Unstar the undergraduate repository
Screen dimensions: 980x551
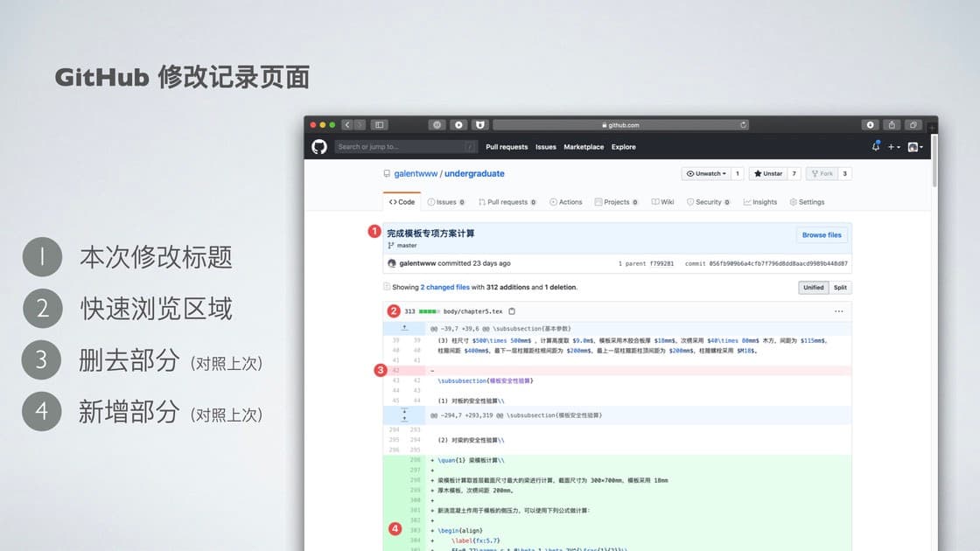tap(768, 174)
